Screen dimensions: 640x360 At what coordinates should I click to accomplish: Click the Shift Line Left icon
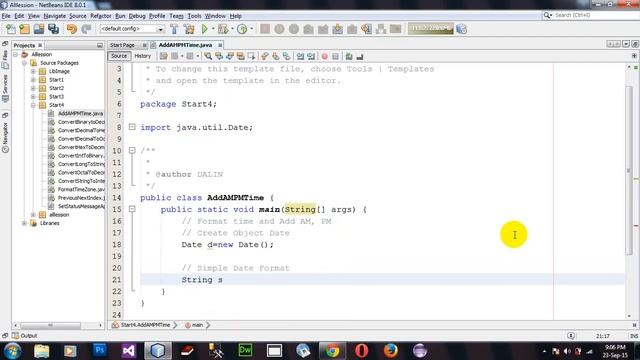[300, 56]
